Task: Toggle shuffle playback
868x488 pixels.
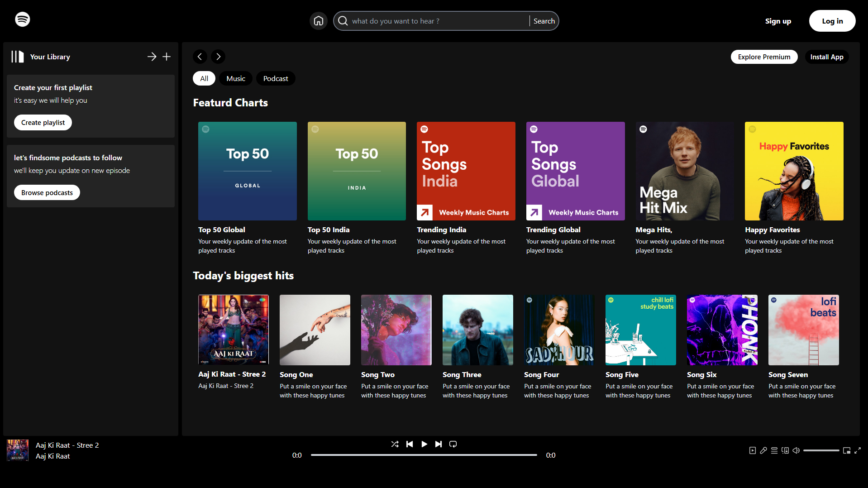Action: point(395,444)
